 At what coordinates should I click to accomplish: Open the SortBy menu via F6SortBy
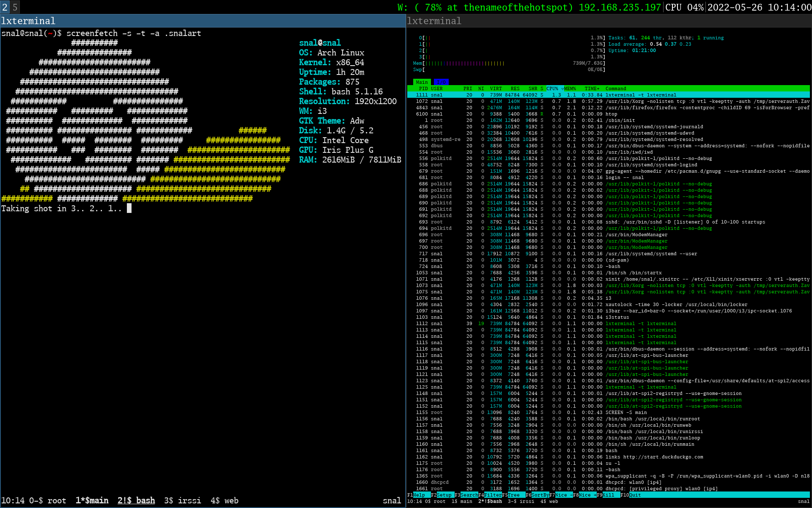coord(538,494)
